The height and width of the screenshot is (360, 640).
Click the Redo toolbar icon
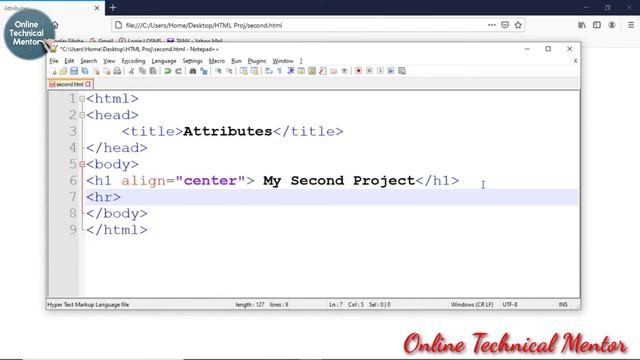[x=178, y=71]
